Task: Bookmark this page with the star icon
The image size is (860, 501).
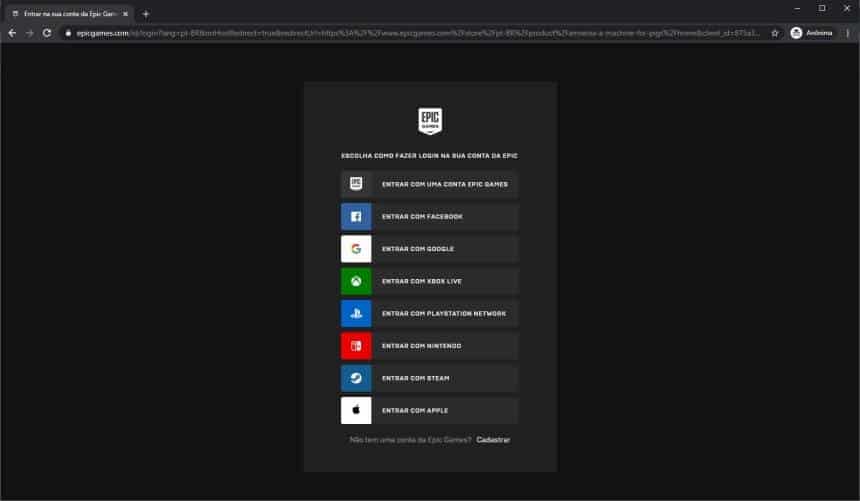Action: coord(774,33)
